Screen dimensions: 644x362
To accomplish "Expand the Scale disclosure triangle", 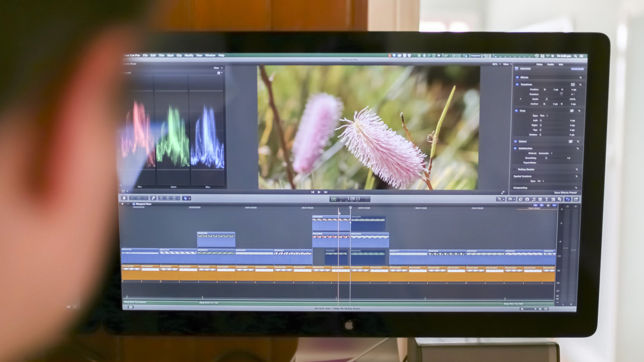I will click(520, 99).
